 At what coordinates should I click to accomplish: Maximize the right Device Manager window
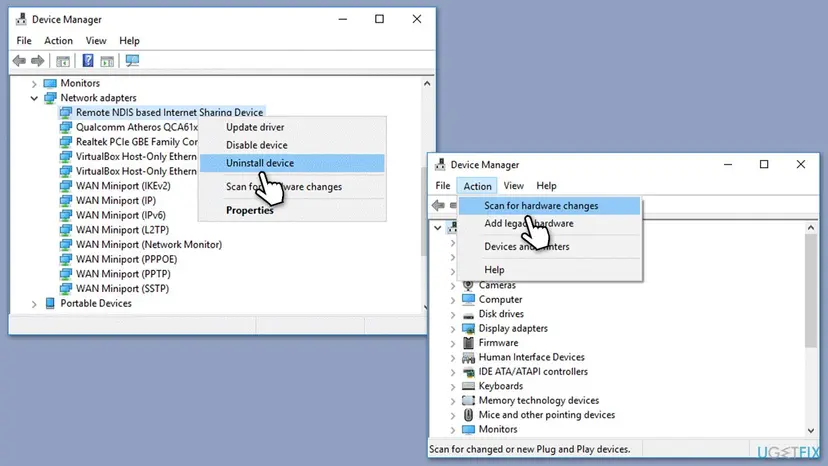click(x=764, y=165)
